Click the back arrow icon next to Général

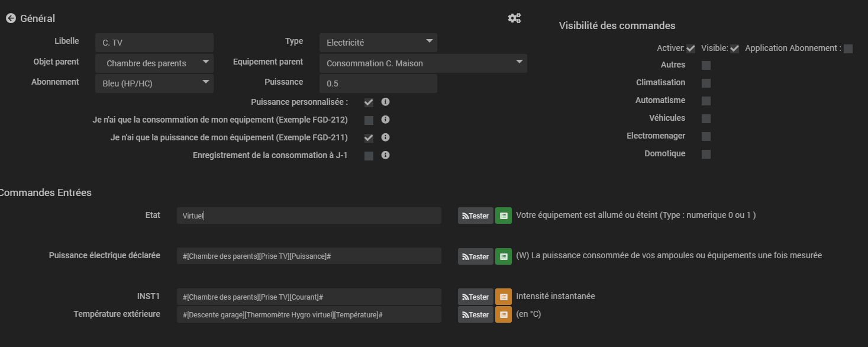(11, 18)
